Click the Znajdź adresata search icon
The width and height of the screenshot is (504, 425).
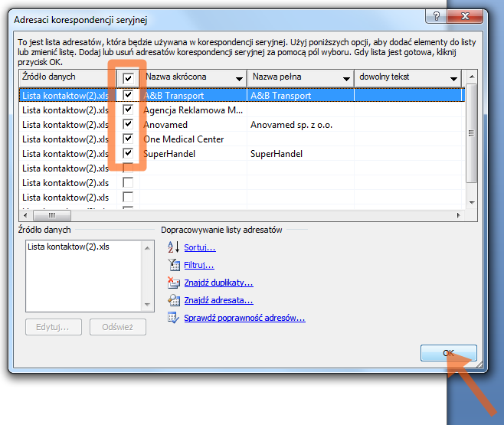coord(173,300)
